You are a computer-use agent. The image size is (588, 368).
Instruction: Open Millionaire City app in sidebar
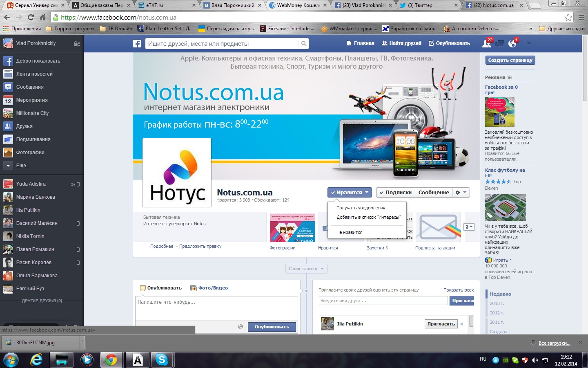pos(32,113)
